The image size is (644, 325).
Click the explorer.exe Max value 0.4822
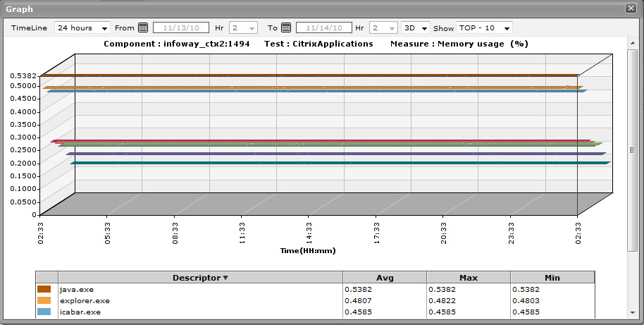(442, 300)
